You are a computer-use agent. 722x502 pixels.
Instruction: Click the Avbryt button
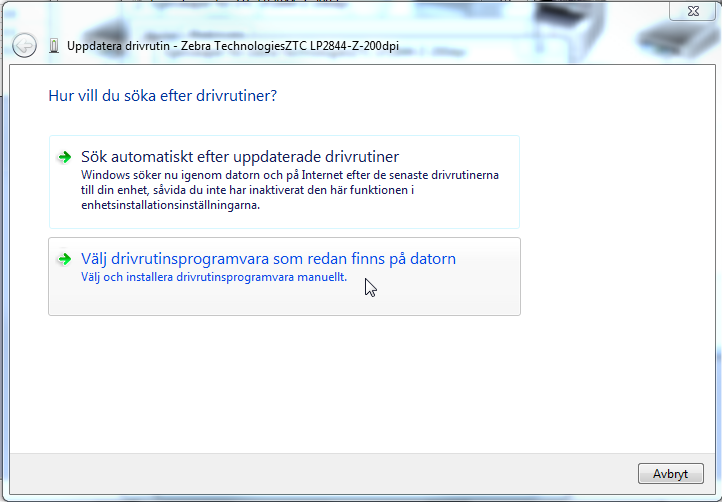point(670,473)
